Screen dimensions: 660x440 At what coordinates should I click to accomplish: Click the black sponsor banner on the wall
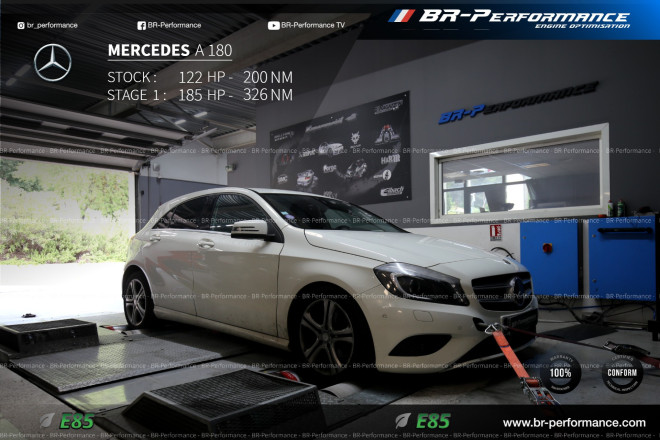[x=340, y=150]
